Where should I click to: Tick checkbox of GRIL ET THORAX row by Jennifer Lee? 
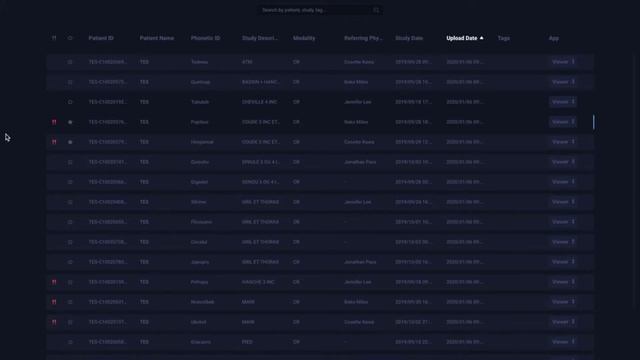[x=70, y=202]
